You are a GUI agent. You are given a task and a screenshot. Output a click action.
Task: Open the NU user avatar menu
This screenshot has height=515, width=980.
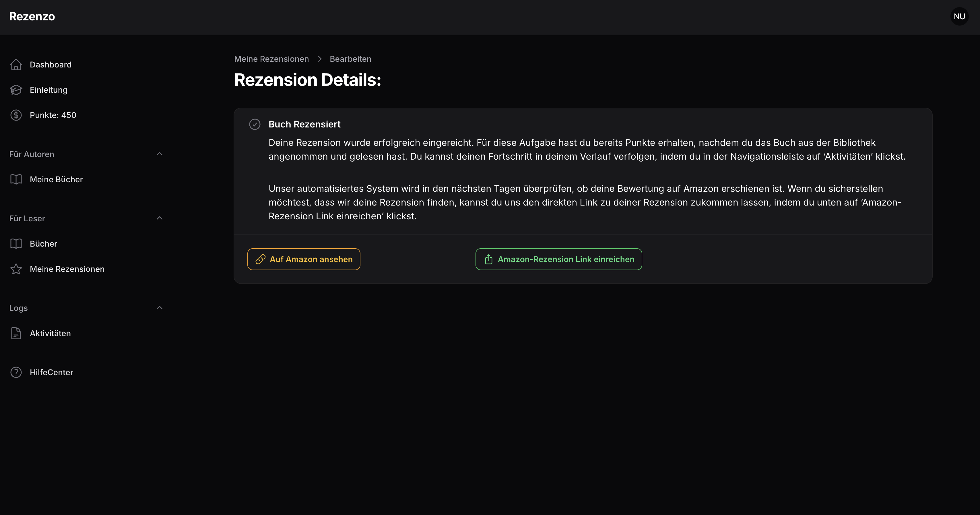(x=959, y=16)
